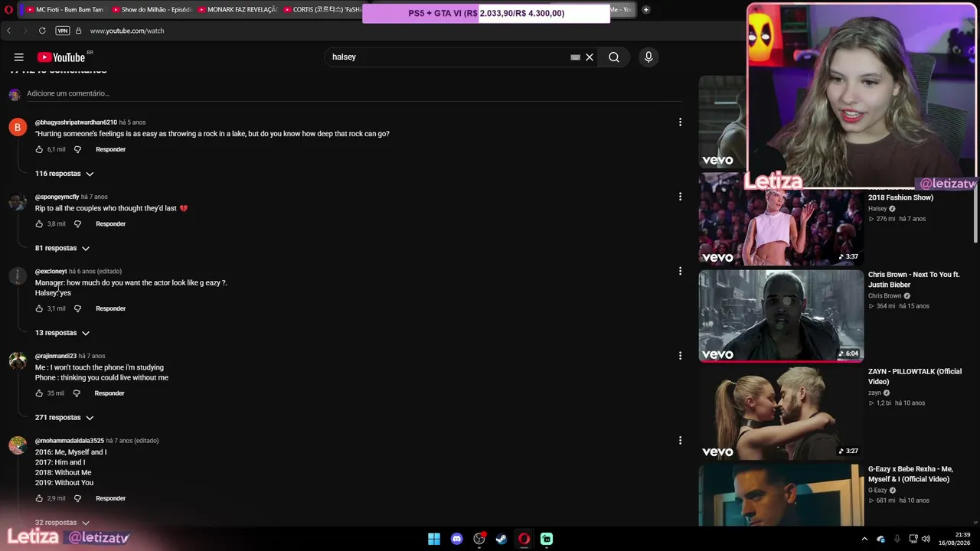The image size is (980, 551).
Task: Open 'Chris Brown - Next To You' video title
Action: coord(914,279)
